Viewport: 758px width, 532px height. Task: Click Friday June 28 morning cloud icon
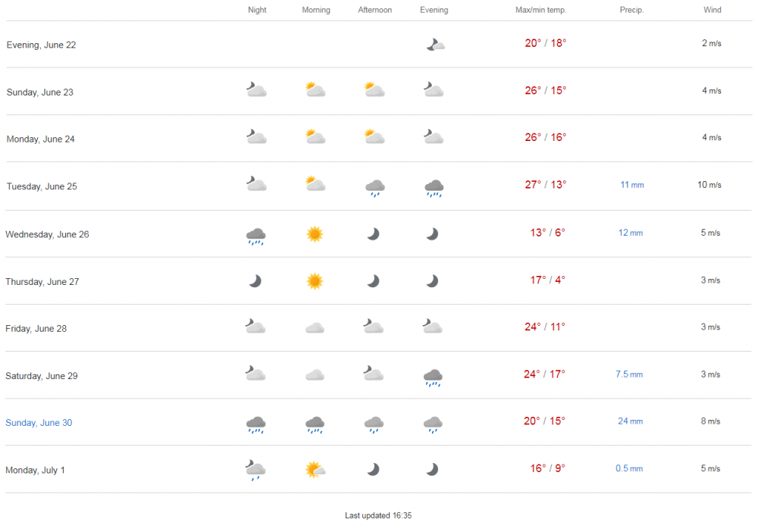coord(315,328)
